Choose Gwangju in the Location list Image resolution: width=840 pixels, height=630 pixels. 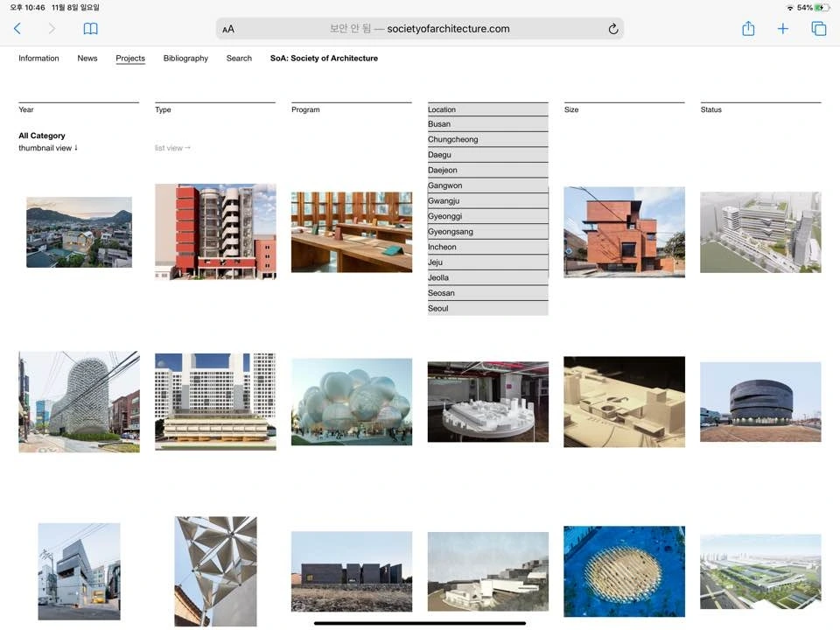click(x=487, y=201)
